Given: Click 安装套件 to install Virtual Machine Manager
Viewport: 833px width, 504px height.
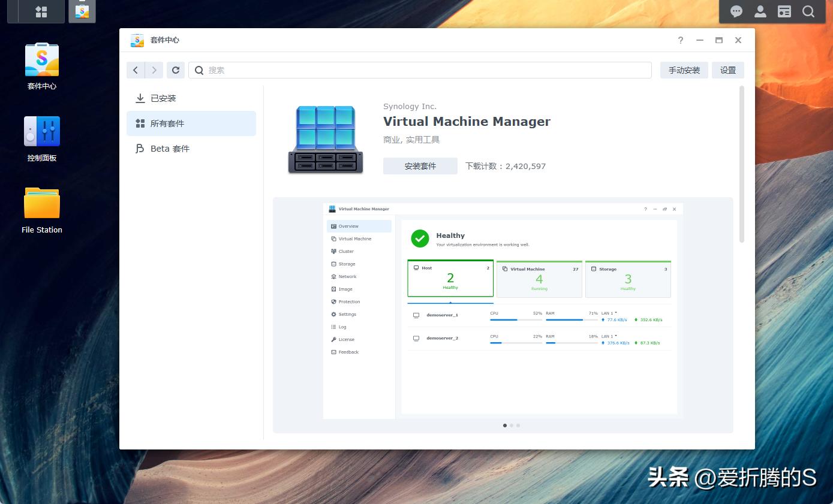Looking at the screenshot, I should pyautogui.click(x=420, y=166).
